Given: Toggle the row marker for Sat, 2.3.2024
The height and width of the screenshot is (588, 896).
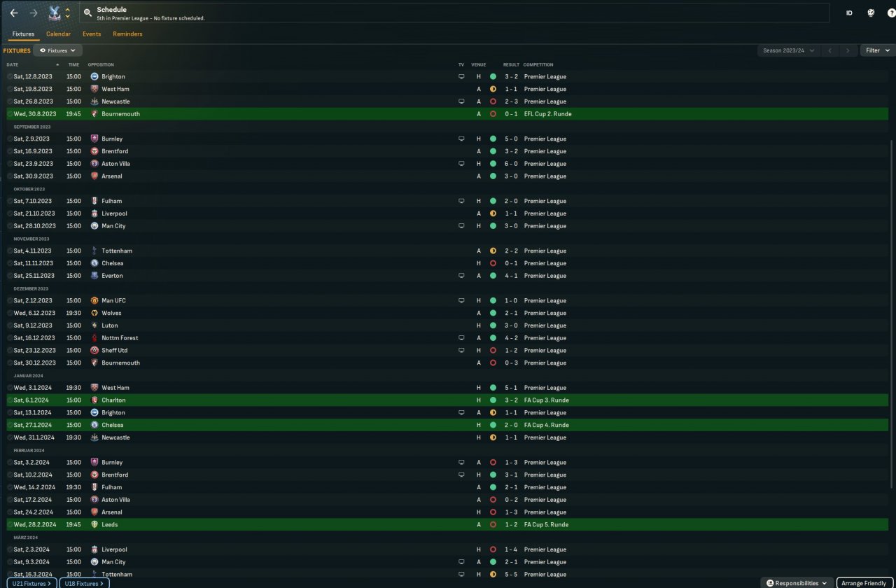Looking at the screenshot, I should pos(10,550).
